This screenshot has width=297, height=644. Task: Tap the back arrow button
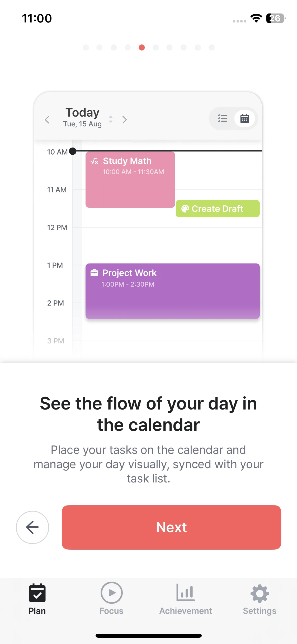(32, 527)
